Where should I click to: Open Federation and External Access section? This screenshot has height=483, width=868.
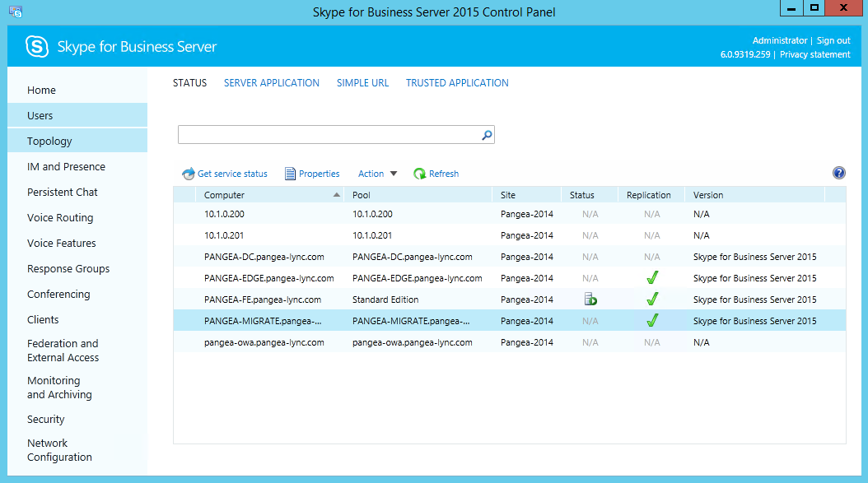(77, 351)
